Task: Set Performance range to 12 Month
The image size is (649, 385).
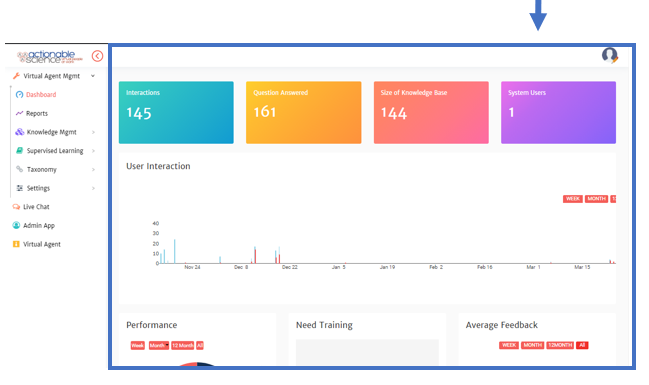Action: coord(183,345)
